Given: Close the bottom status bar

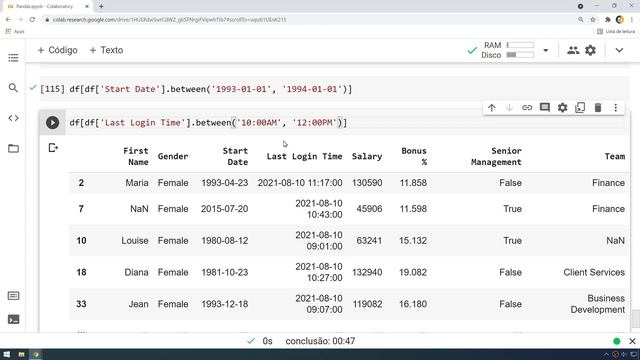Looking at the screenshot, I should pyautogui.click(x=632, y=341).
